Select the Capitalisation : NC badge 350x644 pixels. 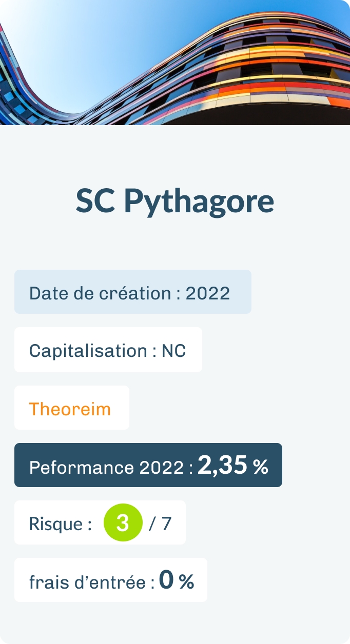click(x=108, y=350)
